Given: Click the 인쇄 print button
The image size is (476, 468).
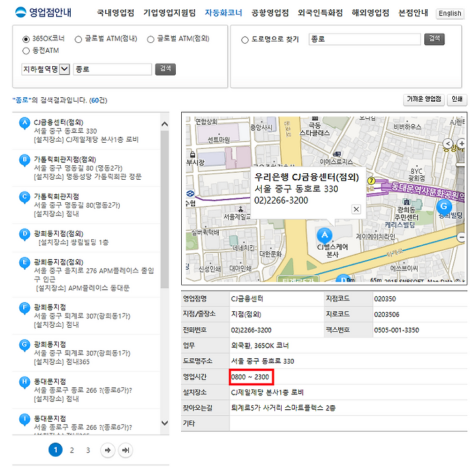Looking at the screenshot, I should (457, 100).
